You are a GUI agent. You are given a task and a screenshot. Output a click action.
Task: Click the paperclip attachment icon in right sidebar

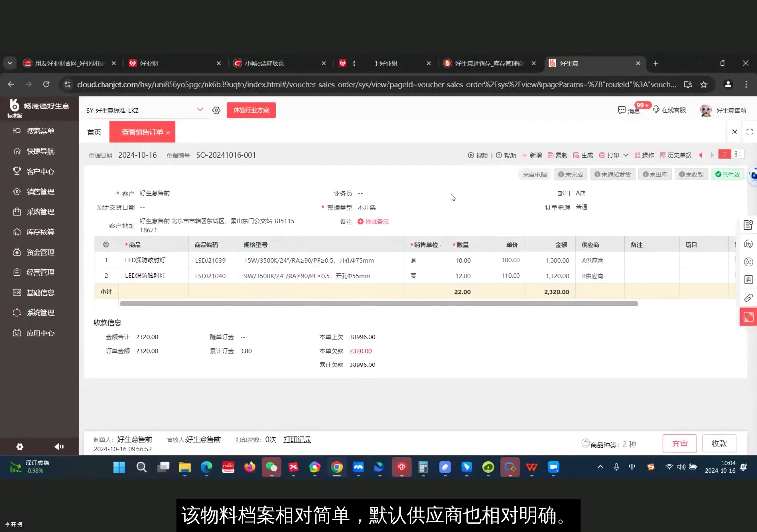point(748,298)
